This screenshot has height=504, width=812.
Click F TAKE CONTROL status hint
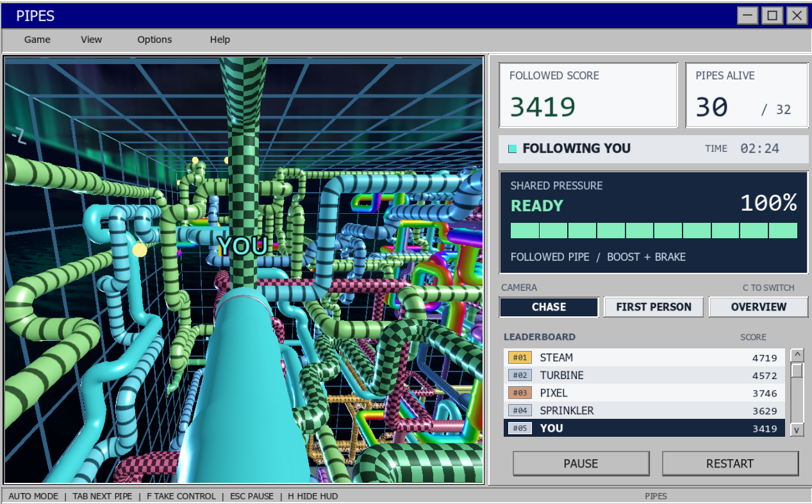[181, 496]
